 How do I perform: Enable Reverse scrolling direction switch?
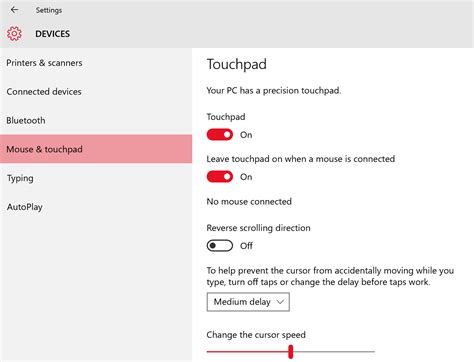(x=220, y=246)
